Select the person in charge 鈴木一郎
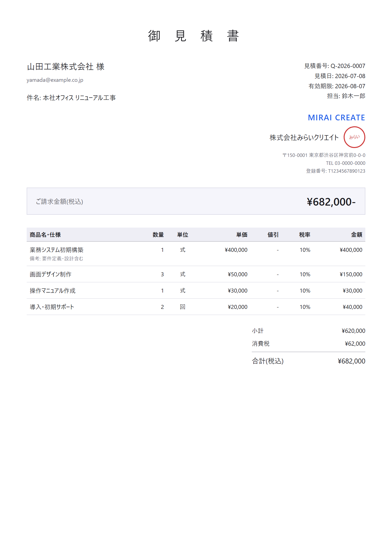Screen dimensions: 392x555 point(353,96)
